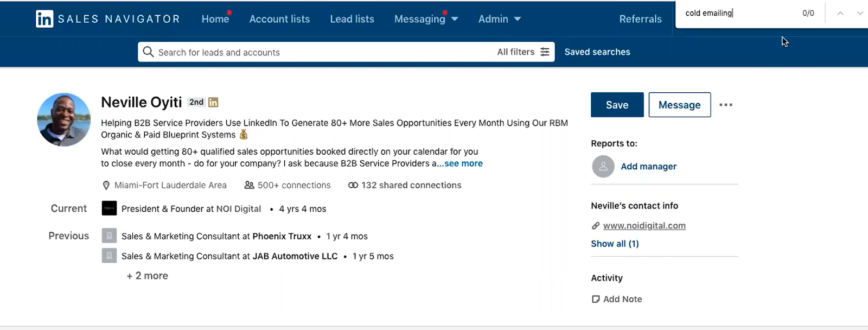Click the '500+ connections' text

pos(294,185)
